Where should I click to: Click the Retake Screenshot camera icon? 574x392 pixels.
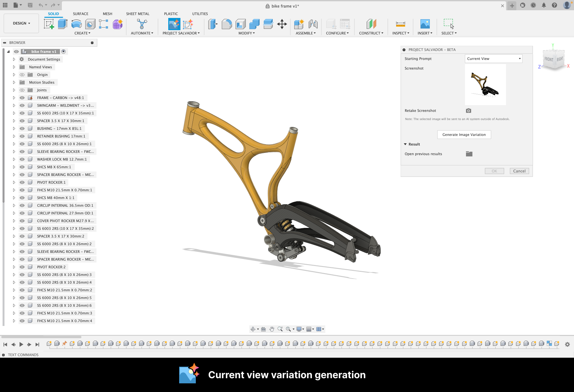469,111
